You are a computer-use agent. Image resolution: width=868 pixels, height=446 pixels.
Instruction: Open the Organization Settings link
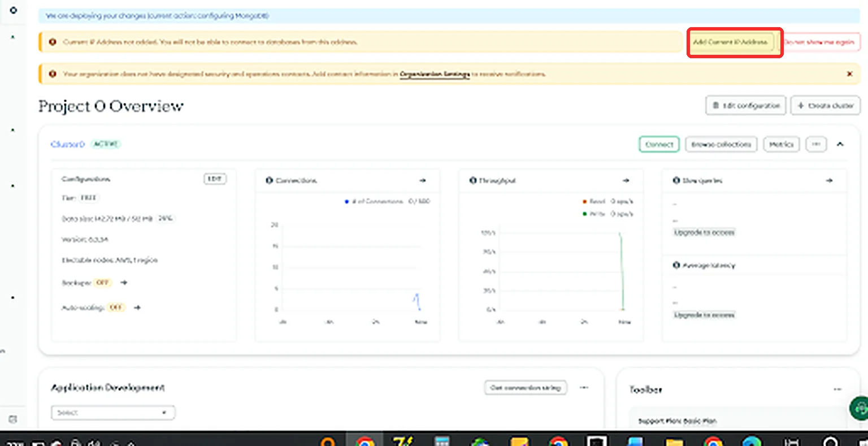click(x=435, y=74)
